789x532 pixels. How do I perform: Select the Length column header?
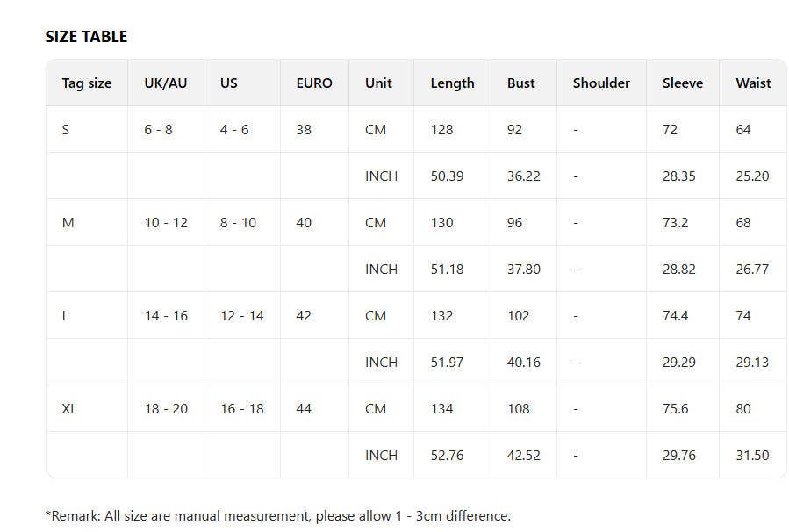[452, 83]
